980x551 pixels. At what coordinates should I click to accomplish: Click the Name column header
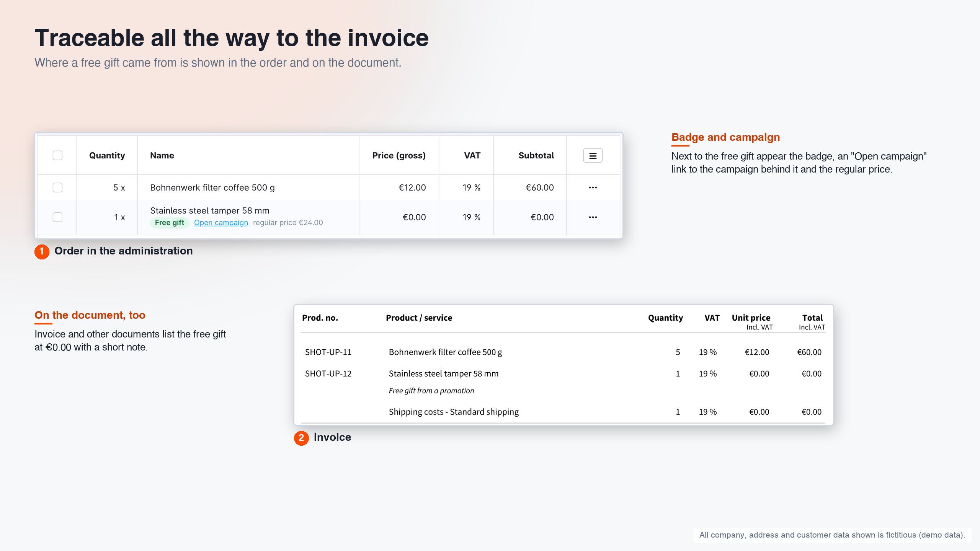click(x=162, y=155)
